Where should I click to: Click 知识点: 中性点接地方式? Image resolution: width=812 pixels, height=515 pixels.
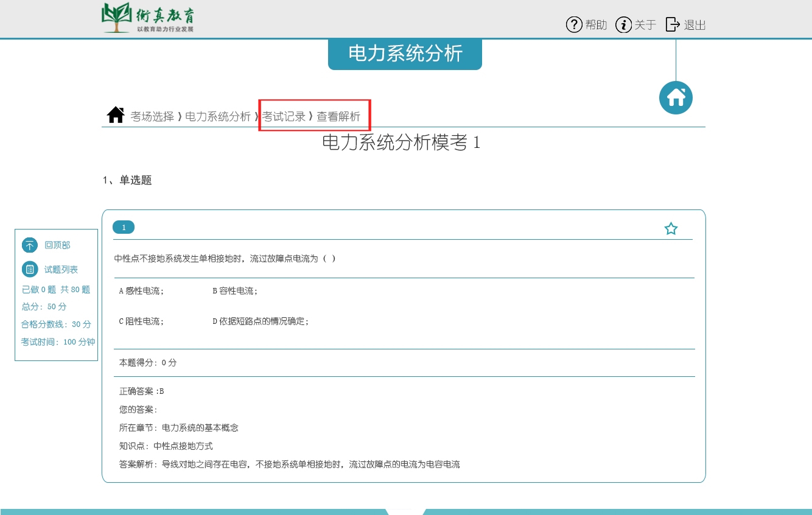pos(166,446)
